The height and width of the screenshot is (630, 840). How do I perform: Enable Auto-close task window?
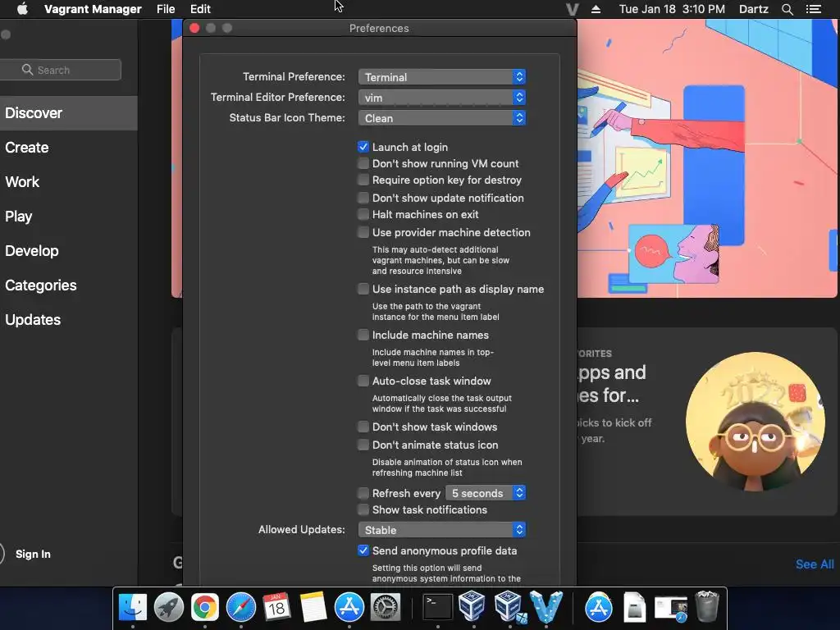point(363,381)
